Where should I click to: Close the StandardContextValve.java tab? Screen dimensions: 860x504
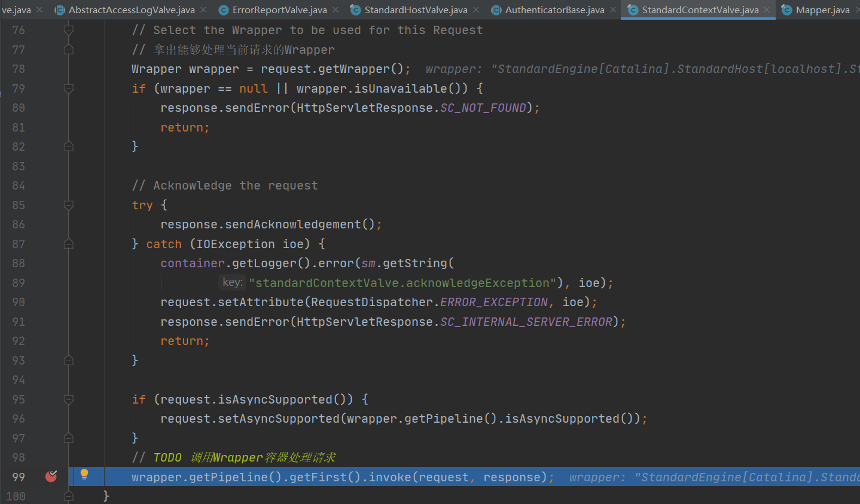pos(767,10)
